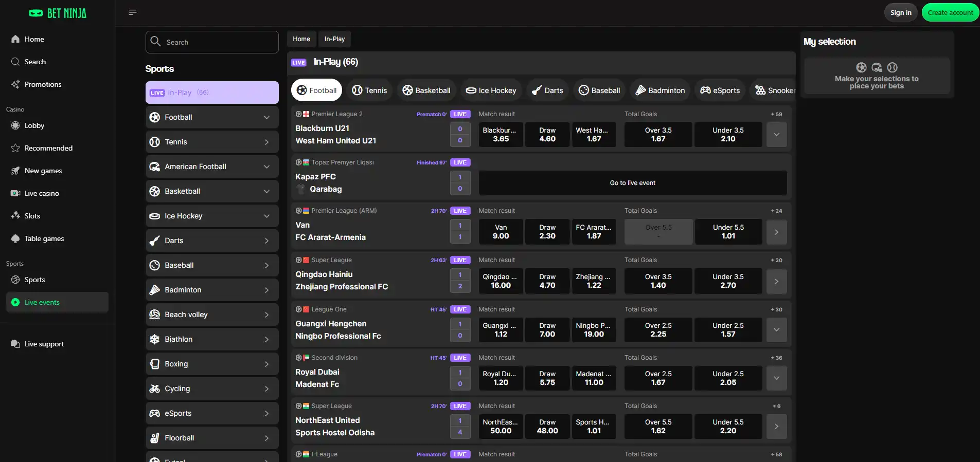Expand more markets for Blackburn U21 match
The width and height of the screenshot is (980, 462).
point(776,135)
